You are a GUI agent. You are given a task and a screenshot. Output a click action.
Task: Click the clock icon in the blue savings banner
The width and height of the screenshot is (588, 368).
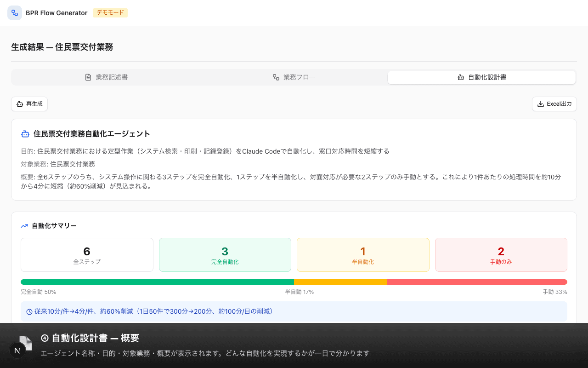coord(28,311)
